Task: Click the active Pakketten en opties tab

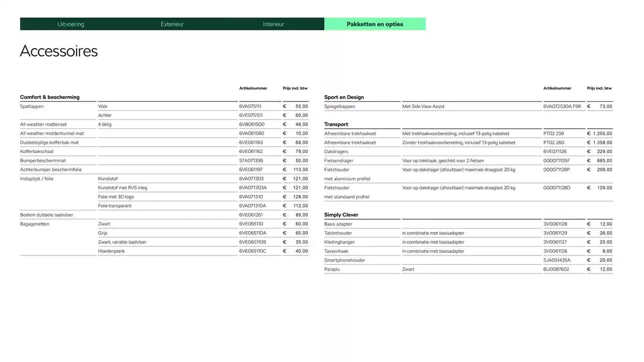Action: (375, 23)
